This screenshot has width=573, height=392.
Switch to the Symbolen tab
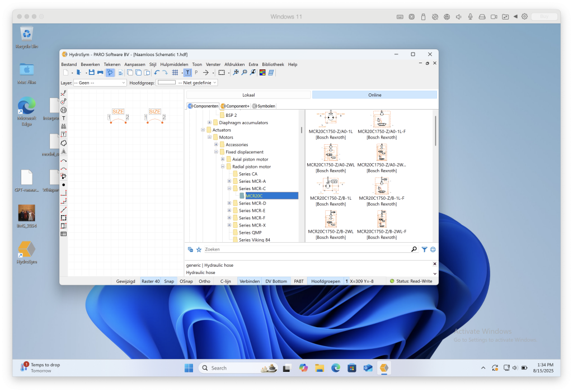pyautogui.click(x=264, y=106)
